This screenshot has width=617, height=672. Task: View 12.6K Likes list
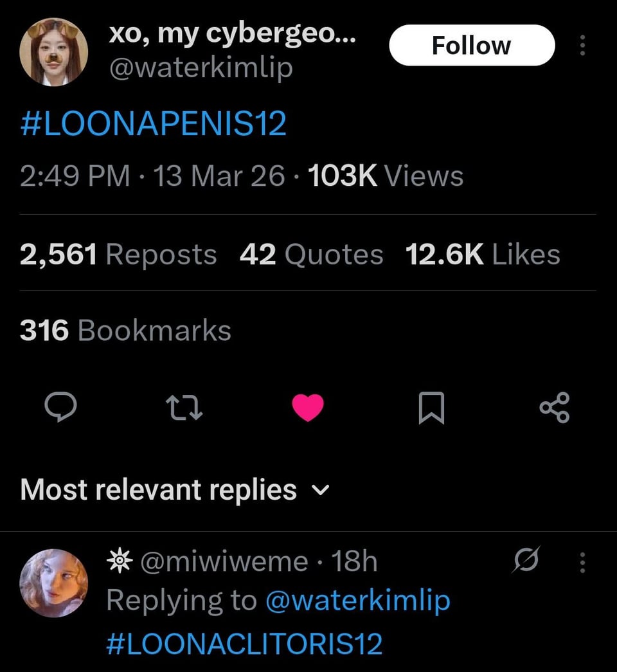tap(483, 255)
